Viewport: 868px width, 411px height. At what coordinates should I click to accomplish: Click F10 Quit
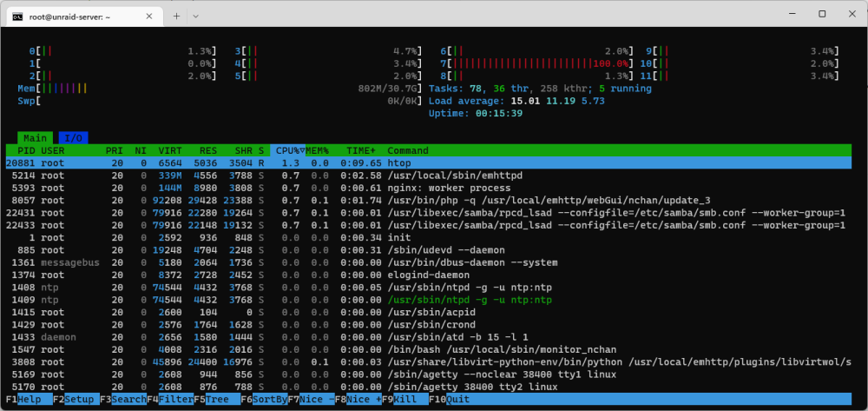point(451,400)
